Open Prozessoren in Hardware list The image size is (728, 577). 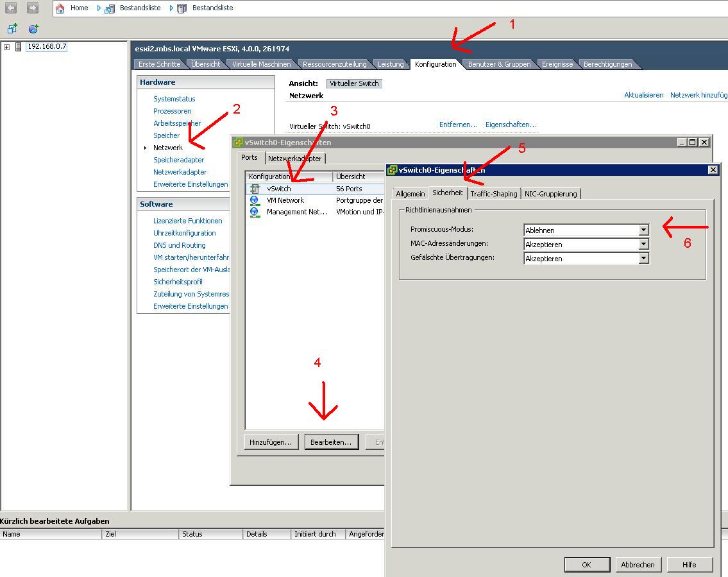pos(173,111)
